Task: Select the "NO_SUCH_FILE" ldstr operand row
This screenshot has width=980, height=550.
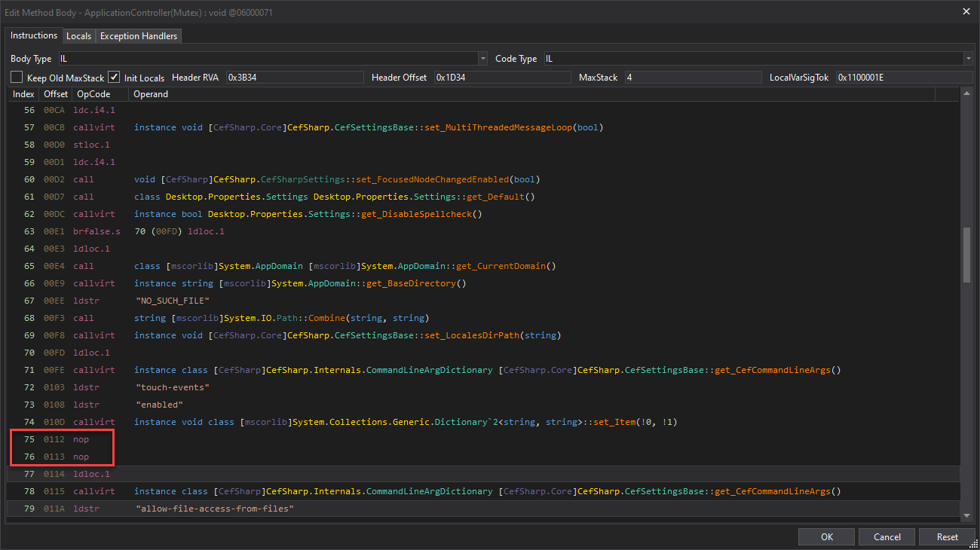Action: coord(483,301)
